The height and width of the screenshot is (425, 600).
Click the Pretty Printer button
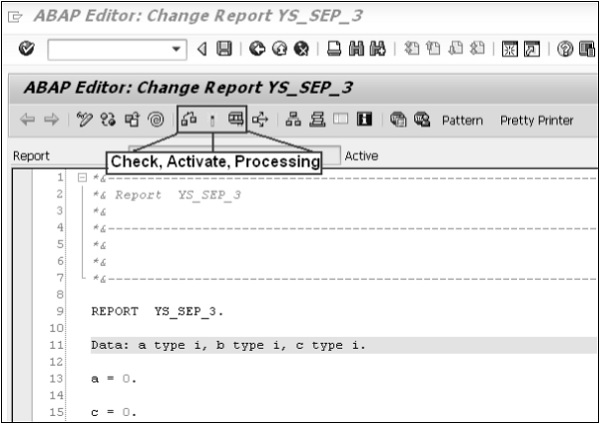(x=537, y=120)
